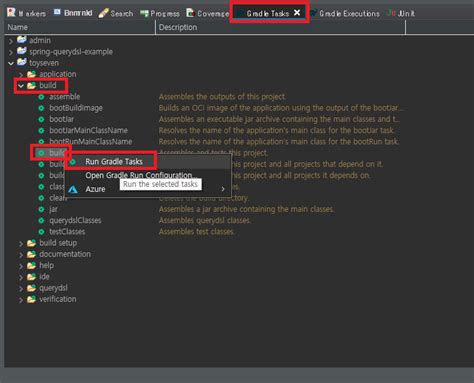474x383 pixels.
Task: Click the Azure icon in context menu
Action: [73, 189]
